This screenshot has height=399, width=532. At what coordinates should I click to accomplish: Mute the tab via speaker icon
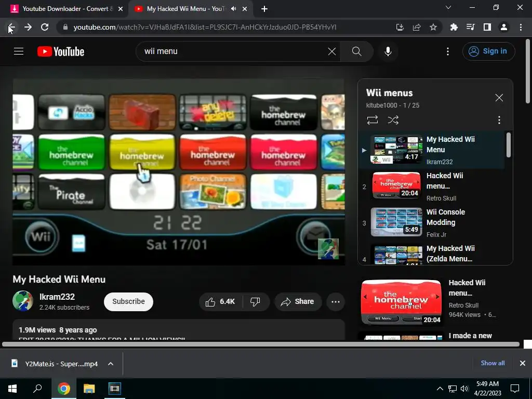point(233,9)
